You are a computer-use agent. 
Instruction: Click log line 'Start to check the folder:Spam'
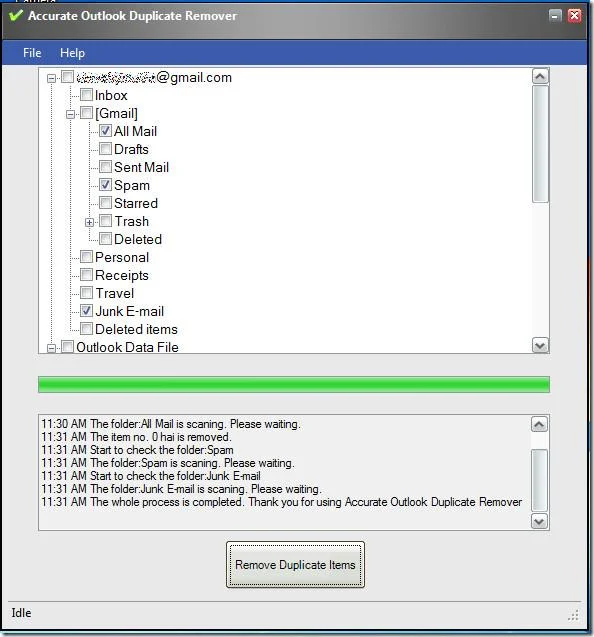coord(137,450)
